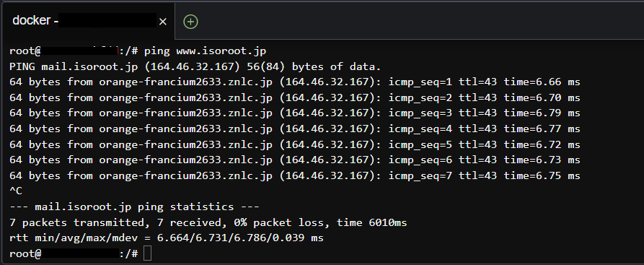Click the icmp_seq=6 reply line
Image resolution: width=644 pixels, height=265 pixels.
pos(294,160)
